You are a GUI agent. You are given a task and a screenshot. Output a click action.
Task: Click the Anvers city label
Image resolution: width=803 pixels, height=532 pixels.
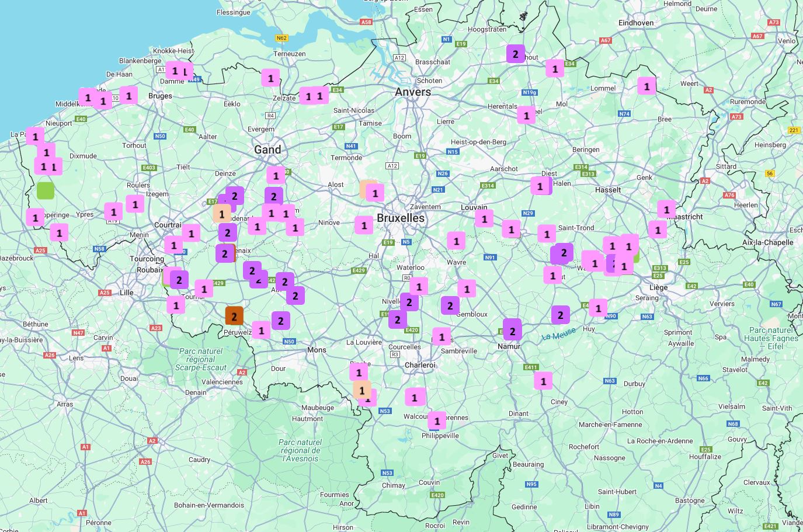(413, 92)
